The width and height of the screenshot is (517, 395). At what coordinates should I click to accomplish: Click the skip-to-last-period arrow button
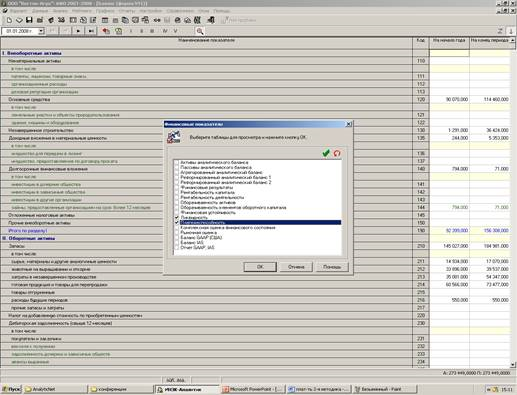91,31
